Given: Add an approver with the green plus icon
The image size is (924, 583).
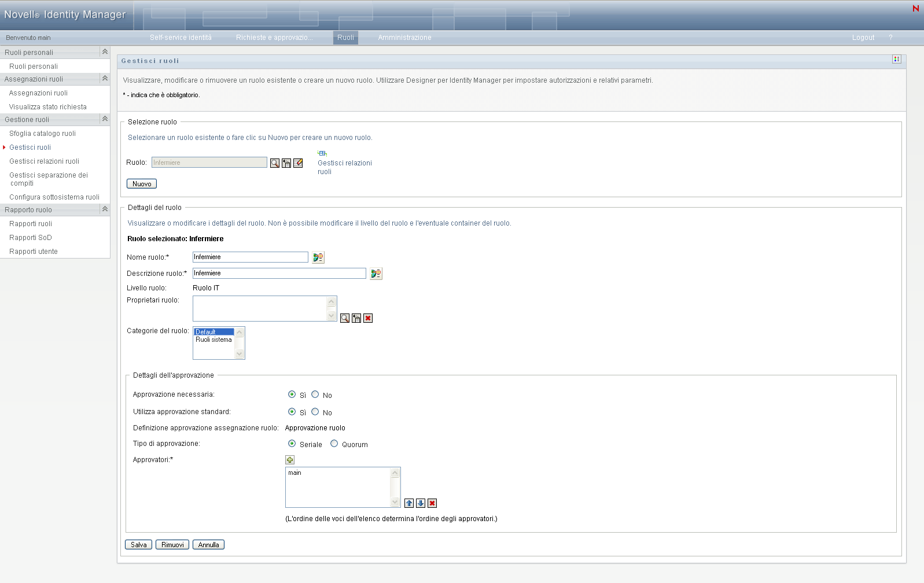Looking at the screenshot, I should 290,460.
